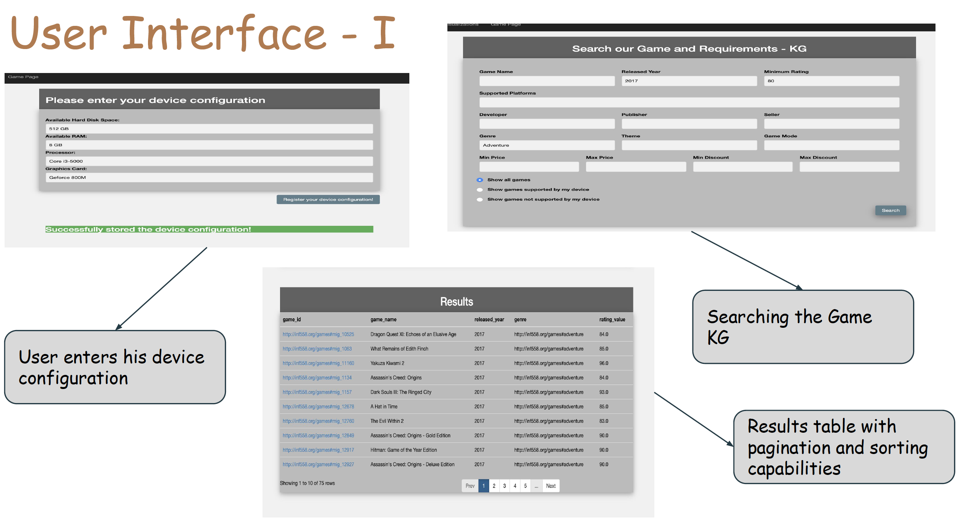Click the Graphics Card input field
Image resolution: width=980 pixels, height=527 pixels.
click(x=209, y=178)
